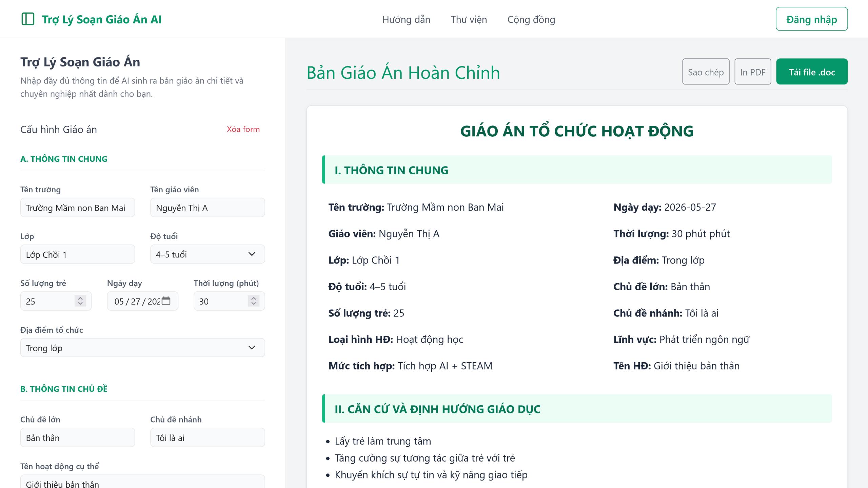Open the calendar picker icon in Ngày dạy
The image size is (868, 488).
coord(166,301)
